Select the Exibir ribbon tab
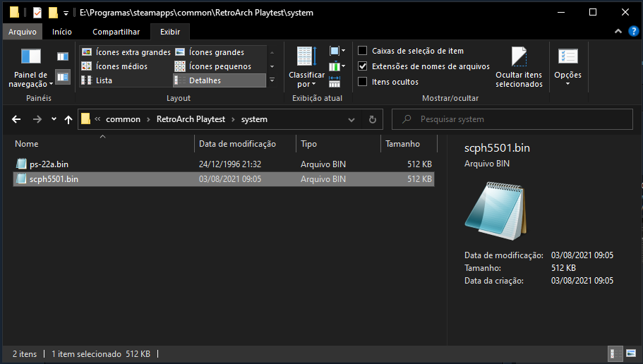The width and height of the screenshot is (643, 364). pos(170,32)
